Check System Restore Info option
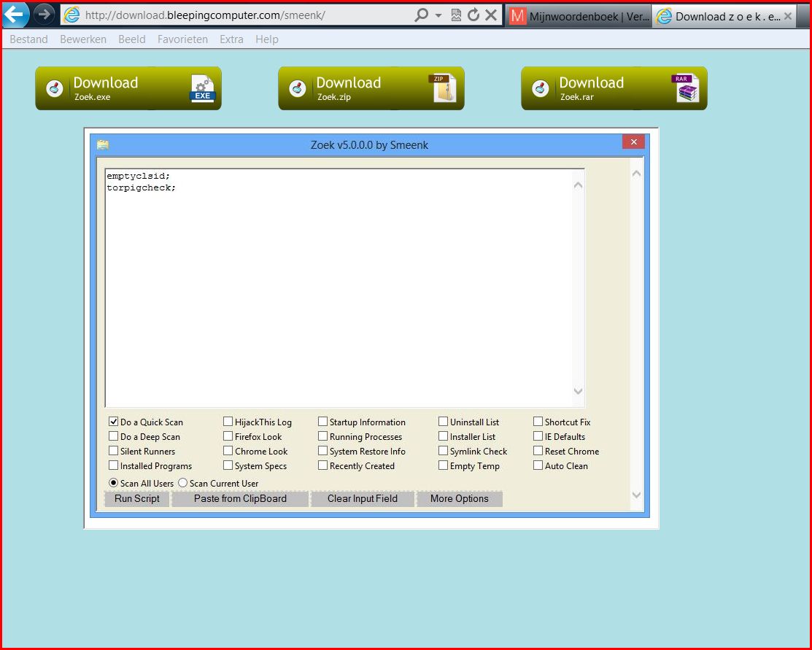The width and height of the screenshot is (812, 650). [x=322, y=451]
